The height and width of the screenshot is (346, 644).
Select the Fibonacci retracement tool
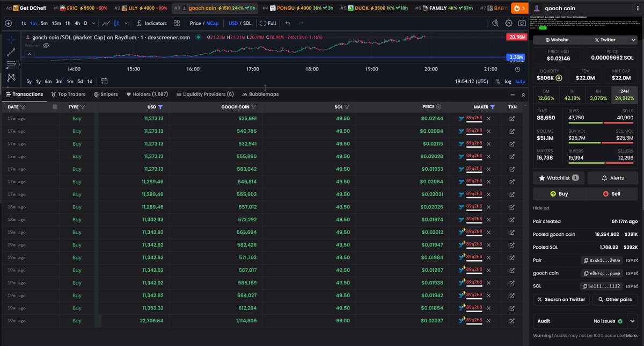(x=11, y=65)
